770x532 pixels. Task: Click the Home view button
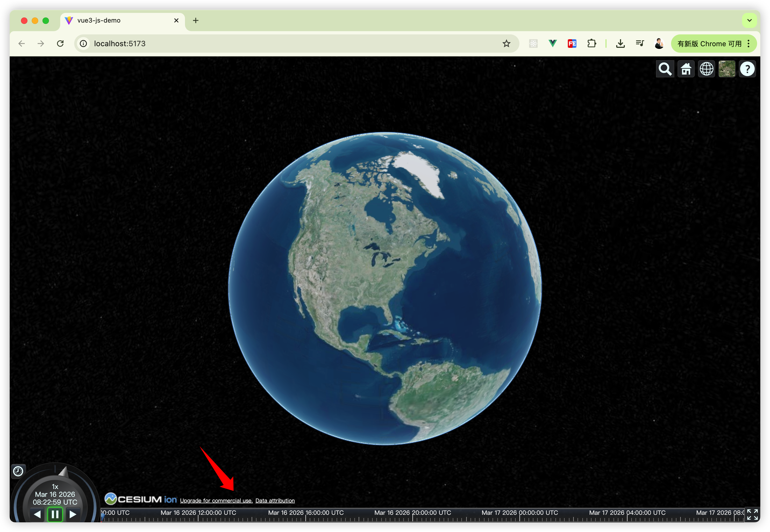click(x=686, y=69)
